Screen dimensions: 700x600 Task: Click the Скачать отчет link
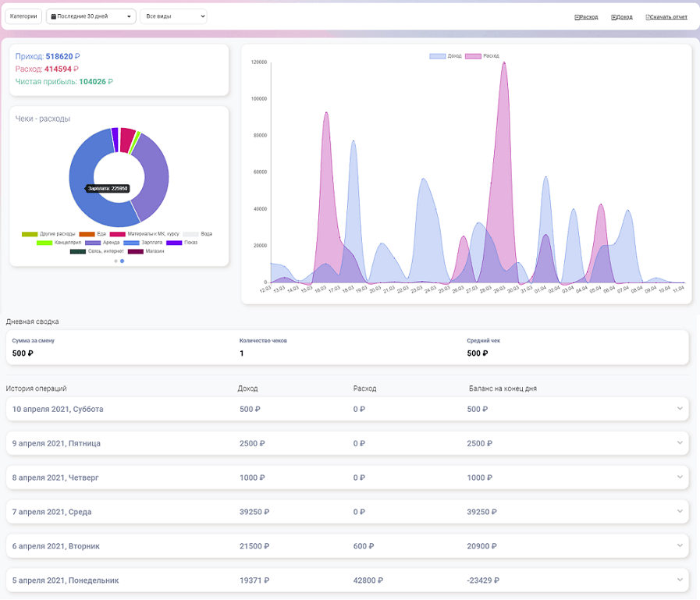pyautogui.click(x=669, y=17)
